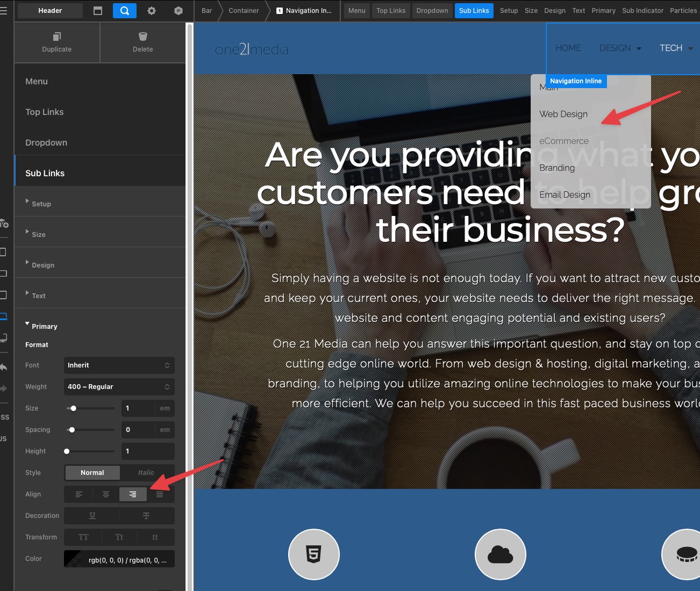Image resolution: width=700 pixels, height=591 pixels.
Task: Open the inspector magnifier icon
Action: click(x=124, y=11)
